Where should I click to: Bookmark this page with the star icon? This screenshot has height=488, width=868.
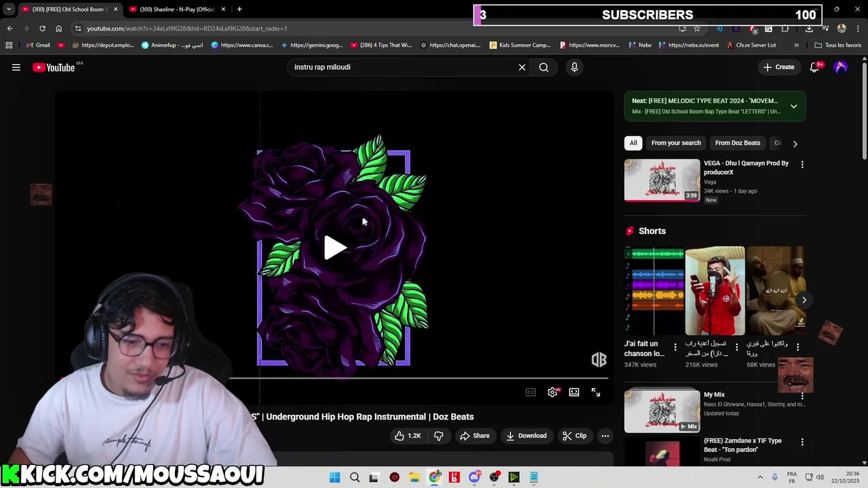tap(696, 28)
